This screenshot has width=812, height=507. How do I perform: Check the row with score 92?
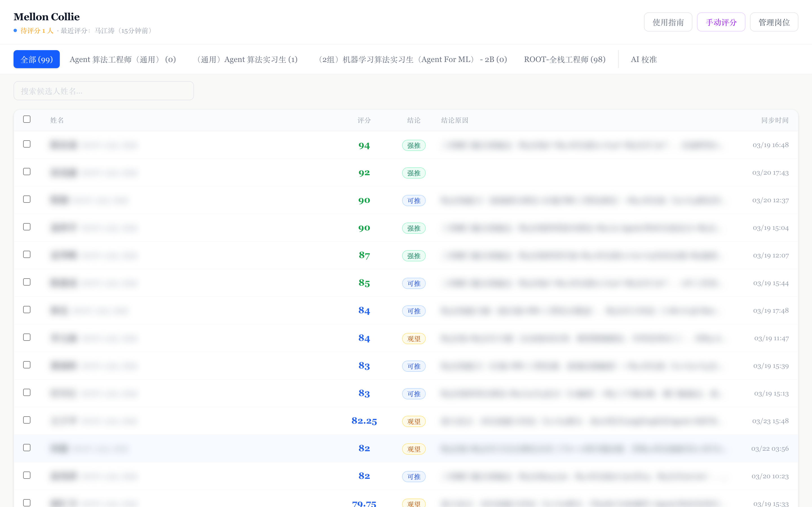tap(27, 172)
